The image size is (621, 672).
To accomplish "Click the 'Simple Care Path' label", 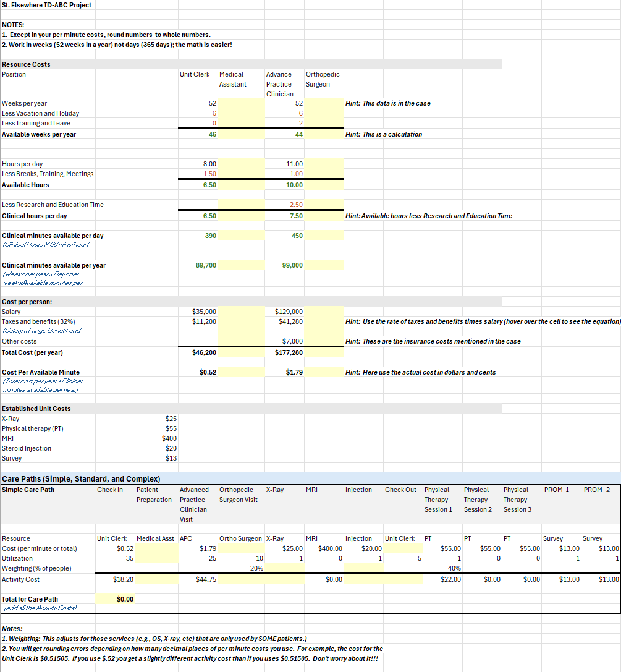I will 28,490.
